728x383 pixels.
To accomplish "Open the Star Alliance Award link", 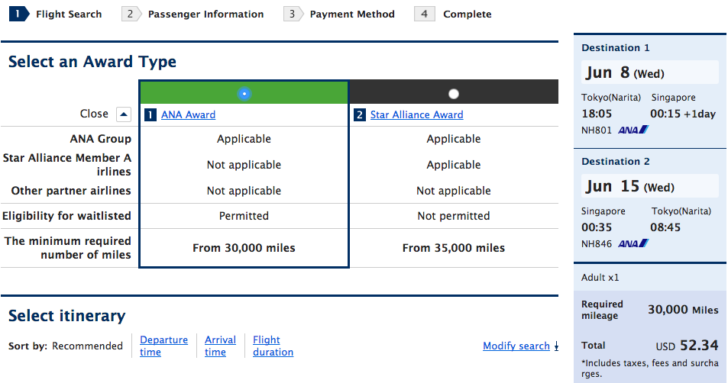I will pyautogui.click(x=416, y=115).
